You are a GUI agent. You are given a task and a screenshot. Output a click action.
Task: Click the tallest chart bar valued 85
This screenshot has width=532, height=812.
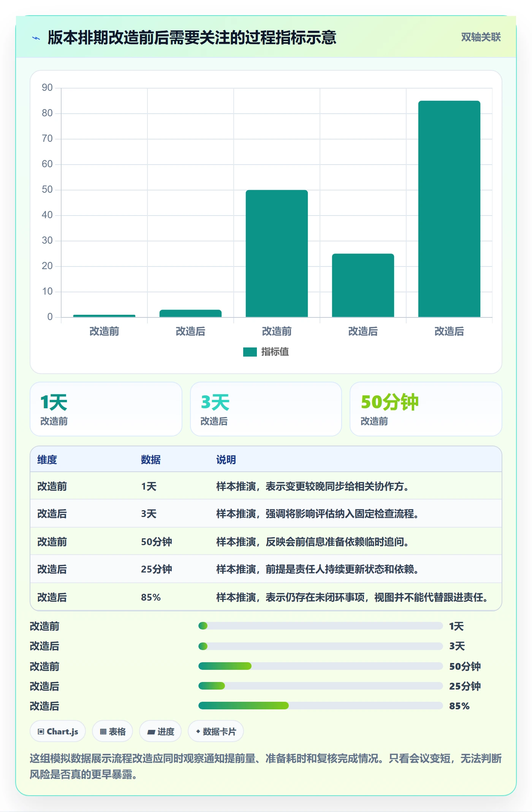(x=449, y=209)
